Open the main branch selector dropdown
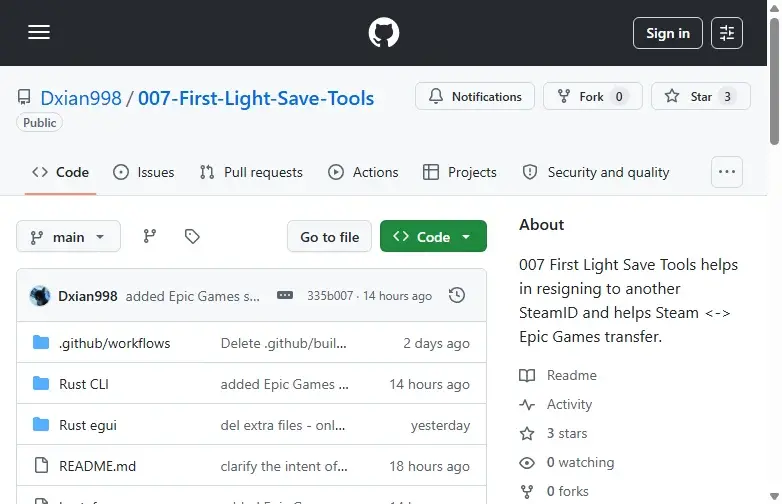 click(68, 236)
